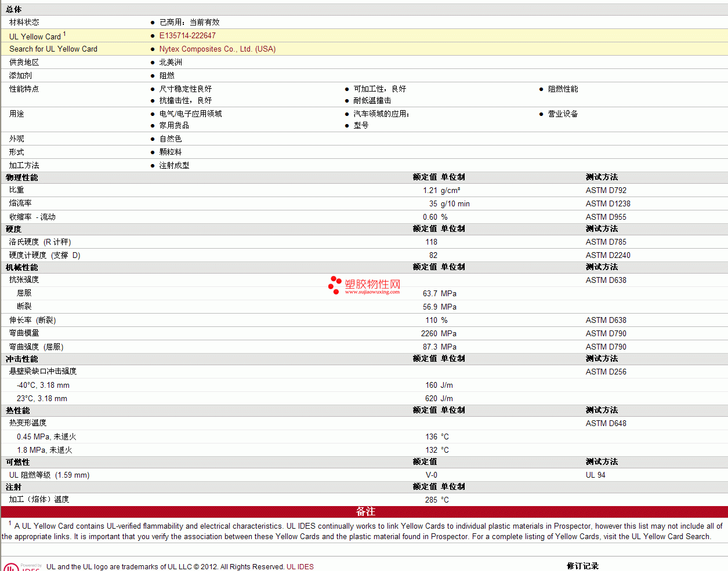Click the ASTM D955 test method
Image resolution: width=728 pixels, height=571 pixels.
606,217
